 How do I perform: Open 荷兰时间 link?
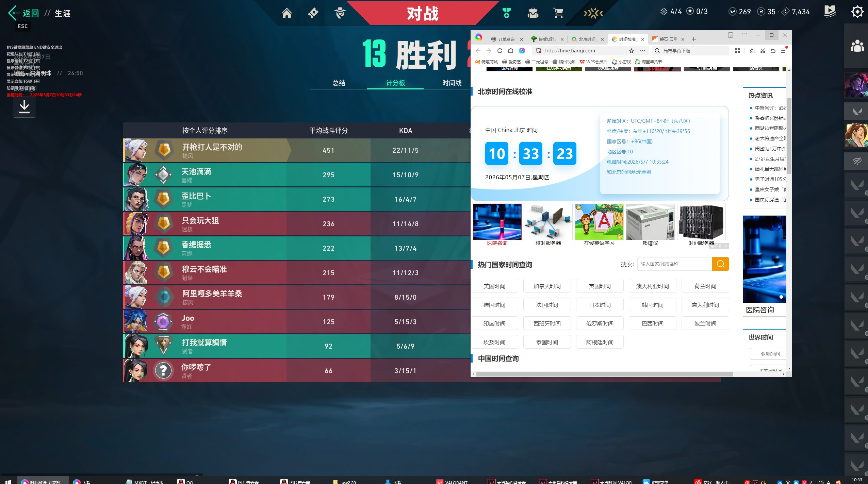[x=705, y=286]
